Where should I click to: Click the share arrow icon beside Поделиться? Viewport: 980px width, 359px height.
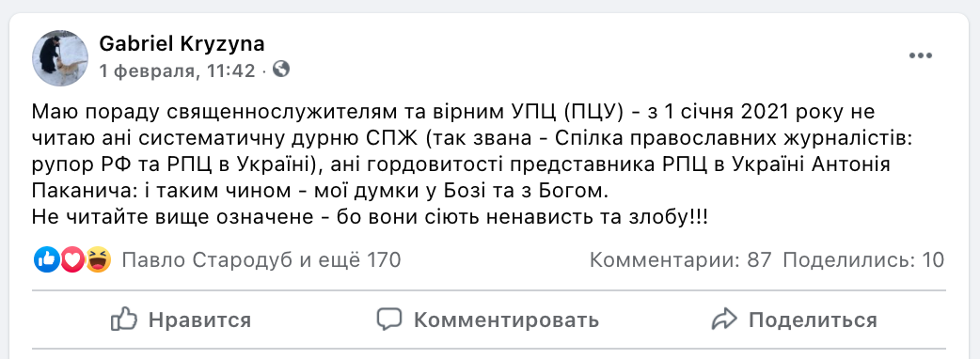724,320
